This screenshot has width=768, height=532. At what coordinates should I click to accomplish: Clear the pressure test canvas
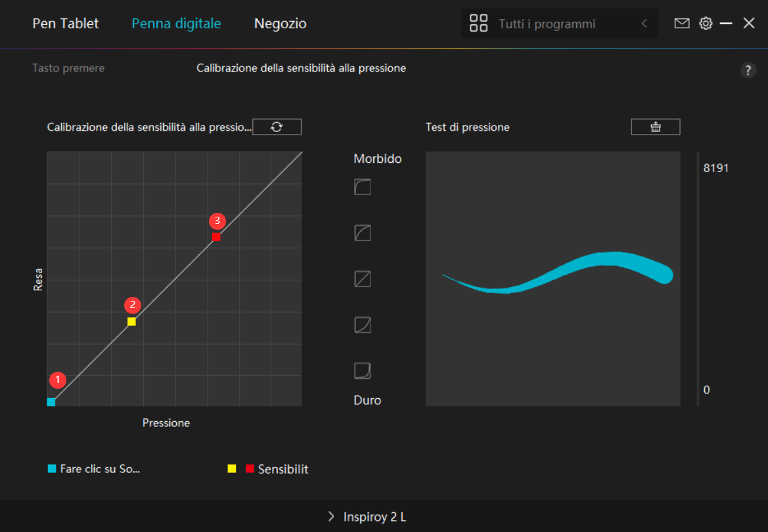click(x=656, y=127)
